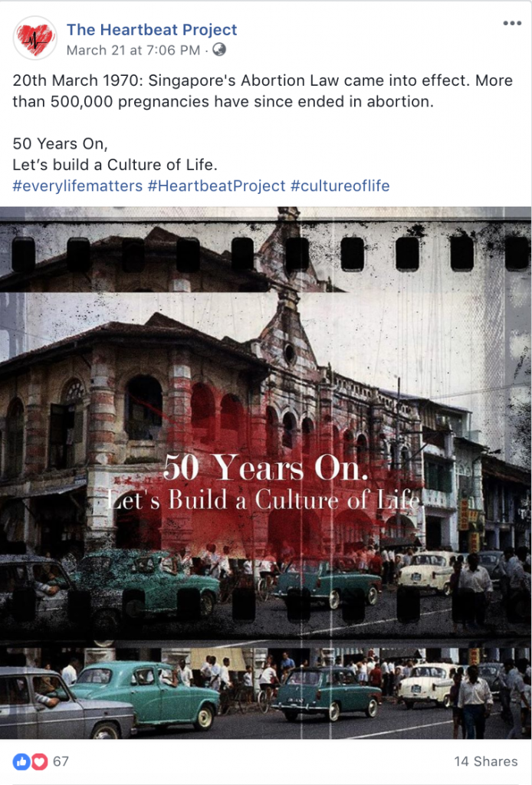The width and height of the screenshot is (532, 785).
Task: Open the post options three-dot menu
Action: point(512,23)
